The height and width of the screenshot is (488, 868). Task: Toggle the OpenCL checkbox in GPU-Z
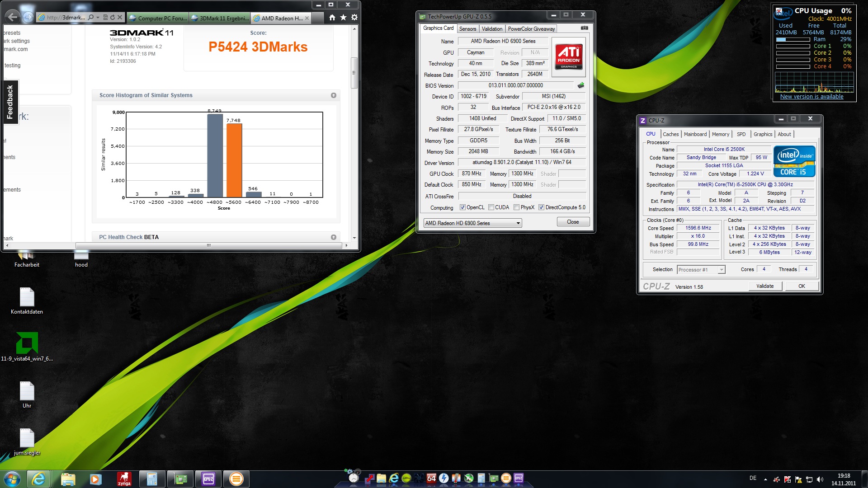coord(462,207)
